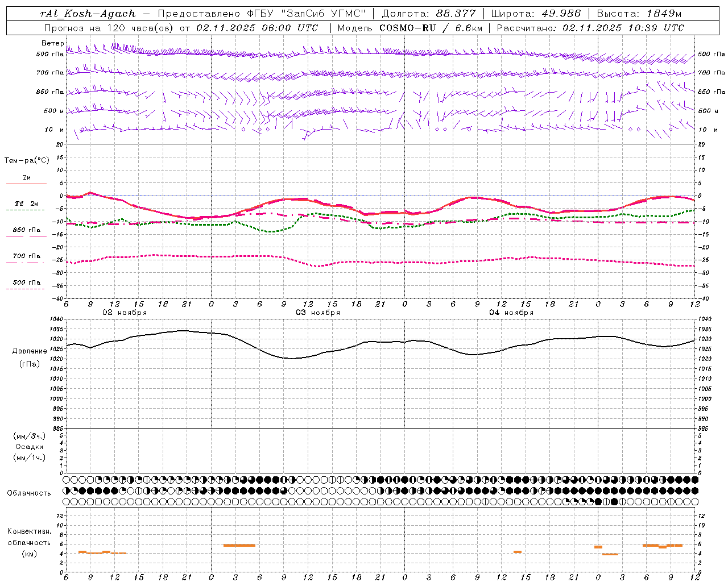Image resolution: width=728 pixels, height=582 pixels.
Task: Click the dash-dot line sample under 700 гПа legend
Action: [x=26, y=263]
